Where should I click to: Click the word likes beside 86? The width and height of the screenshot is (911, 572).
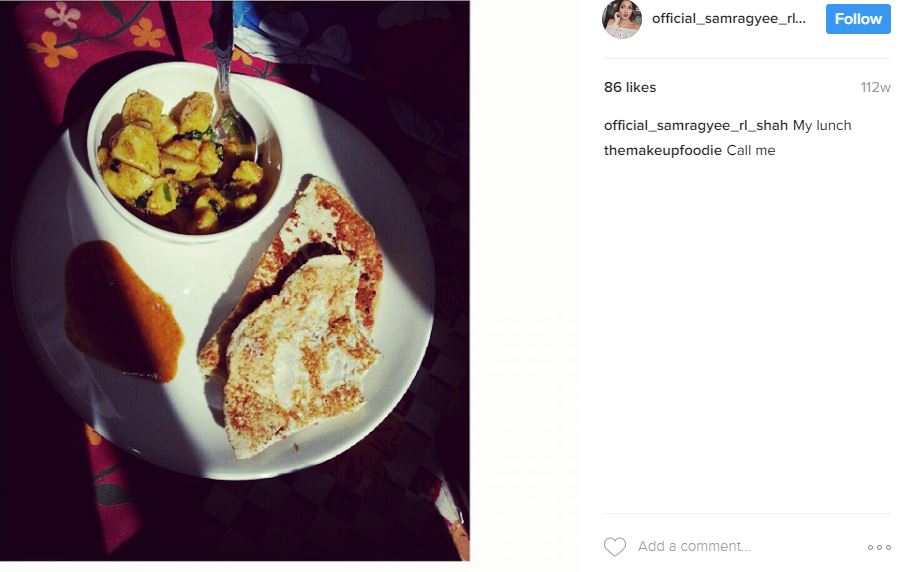[x=641, y=87]
